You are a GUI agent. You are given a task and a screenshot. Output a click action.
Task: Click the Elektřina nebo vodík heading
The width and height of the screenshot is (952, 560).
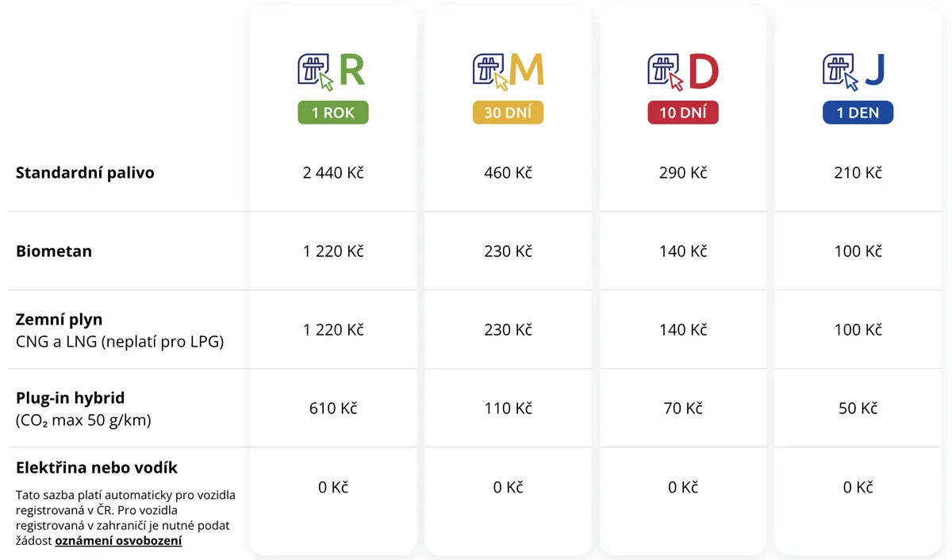(97, 467)
